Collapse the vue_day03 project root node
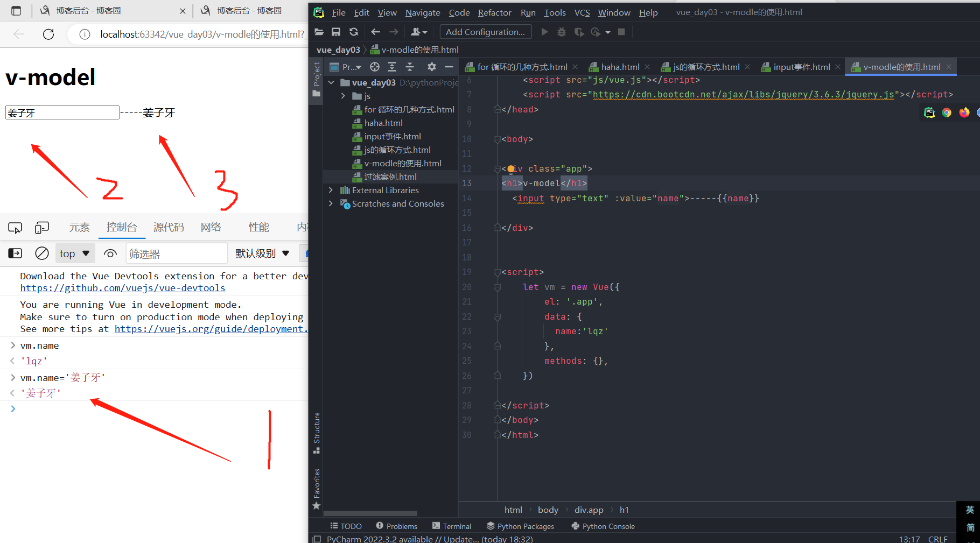This screenshot has height=543, width=980. coord(331,83)
